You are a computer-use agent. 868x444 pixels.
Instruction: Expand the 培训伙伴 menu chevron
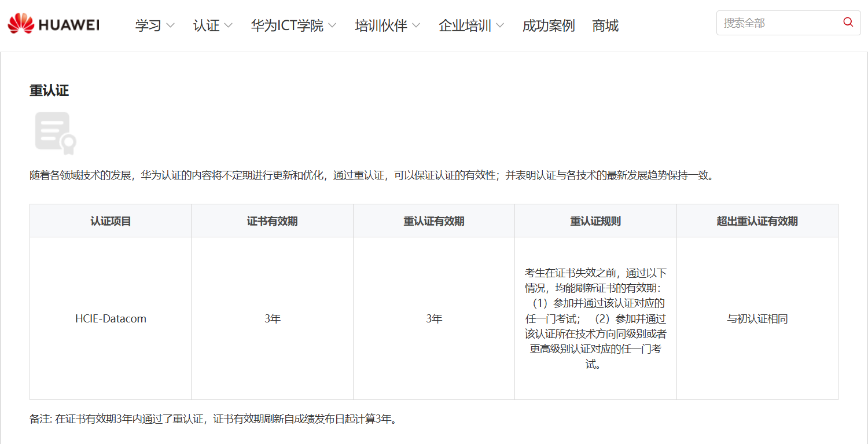pyautogui.click(x=415, y=25)
